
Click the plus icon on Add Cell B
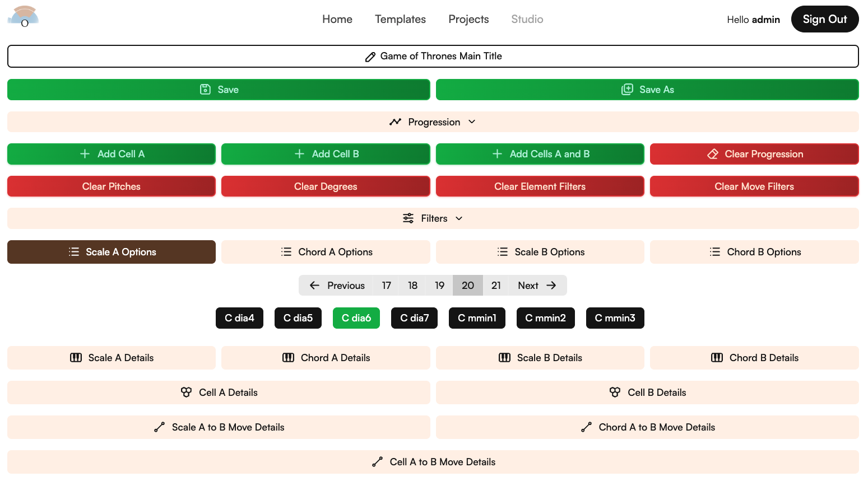[299, 154]
